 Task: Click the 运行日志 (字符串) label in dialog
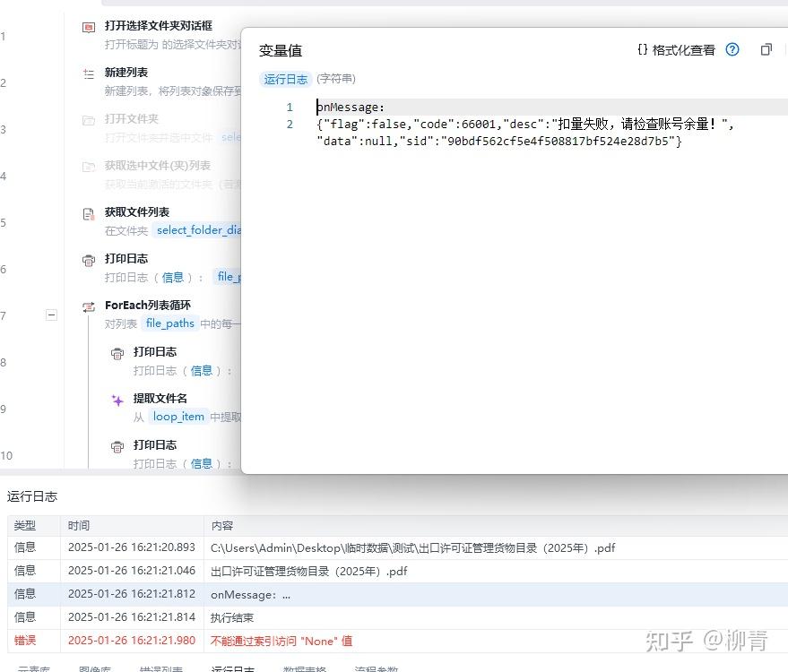click(285, 79)
